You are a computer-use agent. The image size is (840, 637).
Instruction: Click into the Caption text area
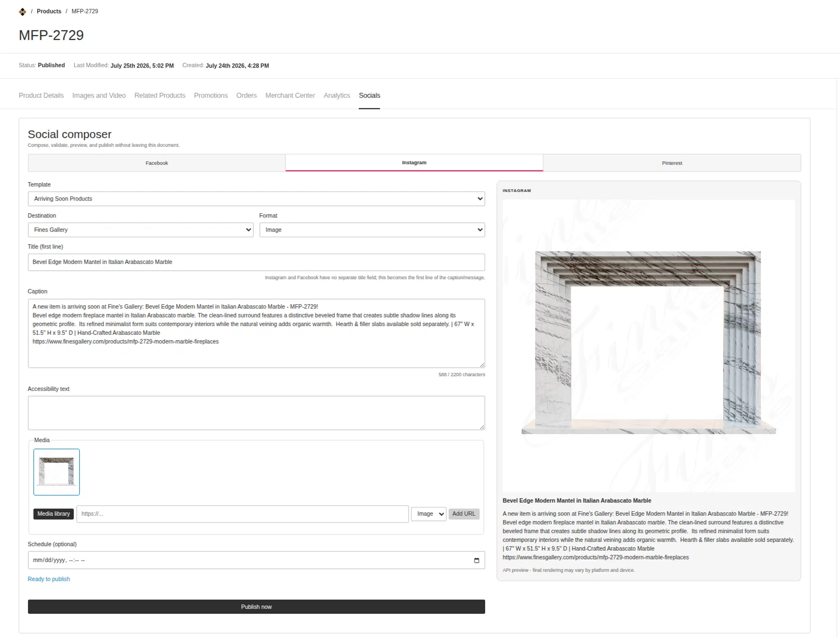click(256, 333)
